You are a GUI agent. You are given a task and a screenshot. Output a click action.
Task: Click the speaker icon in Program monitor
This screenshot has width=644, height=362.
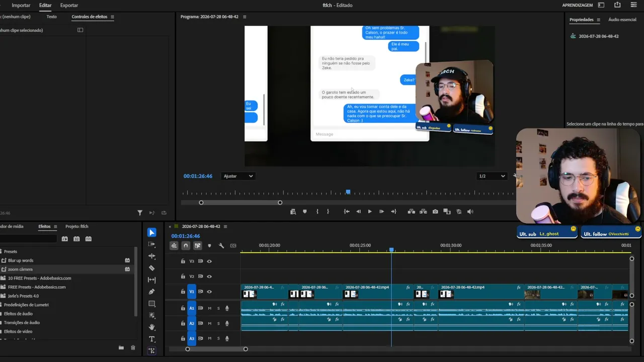(470, 212)
